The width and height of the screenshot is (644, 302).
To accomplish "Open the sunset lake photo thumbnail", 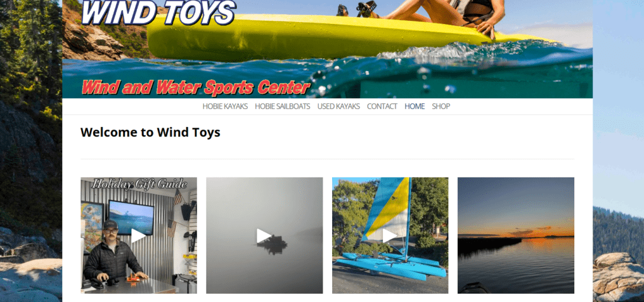I will [516, 235].
